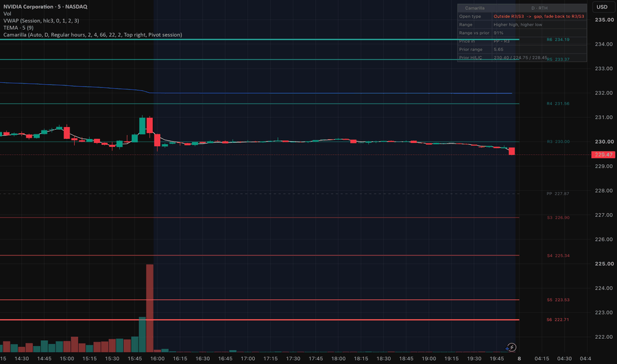Click the 16:00 time axis label
The height and width of the screenshot is (364, 617).
[x=157, y=359]
